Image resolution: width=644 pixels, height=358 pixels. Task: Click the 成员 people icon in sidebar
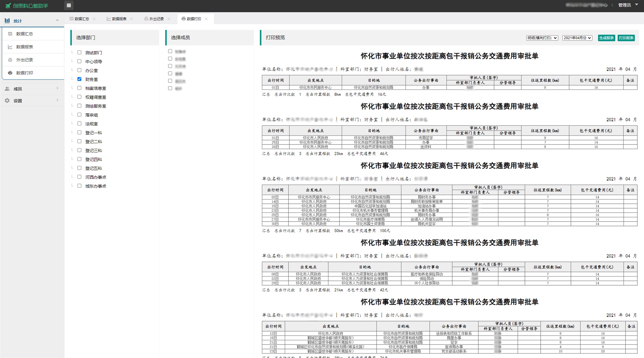7,89
